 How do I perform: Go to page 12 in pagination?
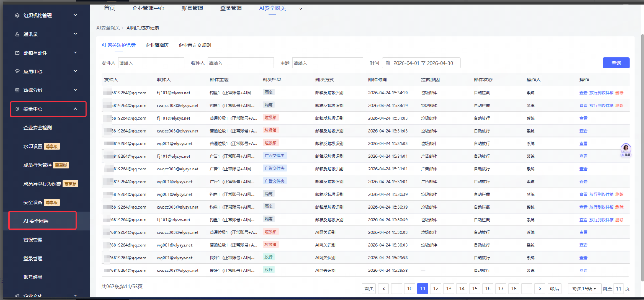pyautogui.click(x=436, y=289)
